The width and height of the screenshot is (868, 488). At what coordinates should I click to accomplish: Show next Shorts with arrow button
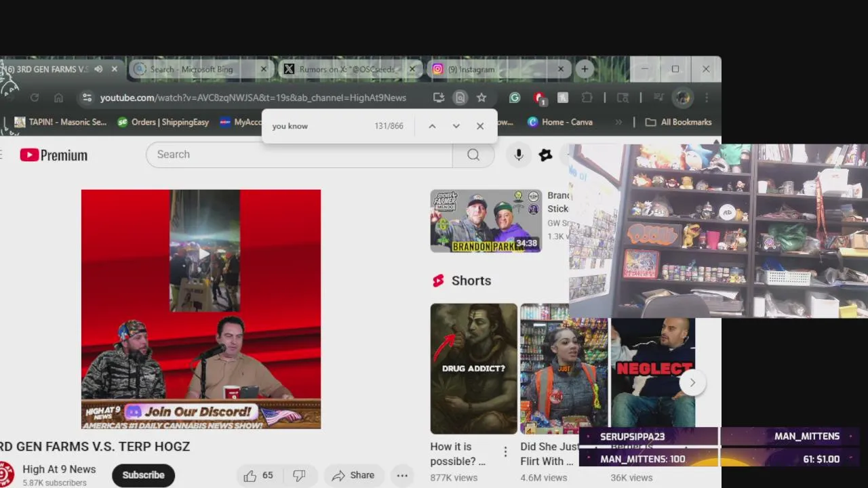click(x=692, y=382)
